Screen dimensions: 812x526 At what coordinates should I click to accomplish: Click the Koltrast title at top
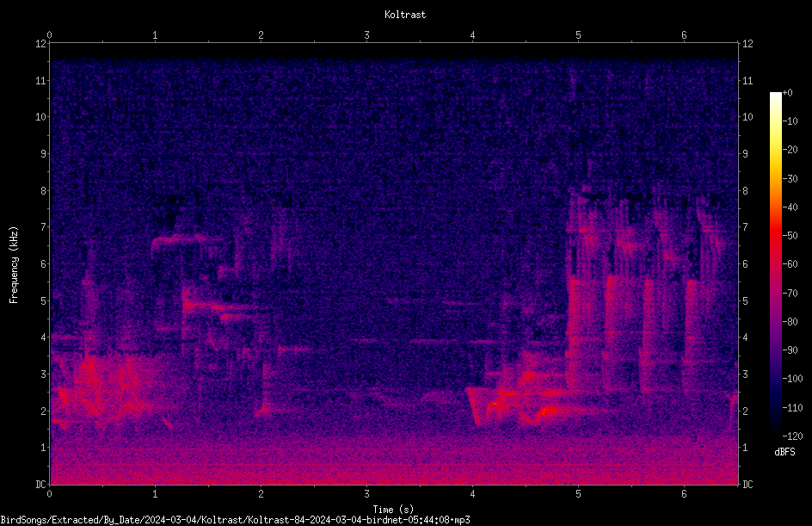[x=405, y=15]
